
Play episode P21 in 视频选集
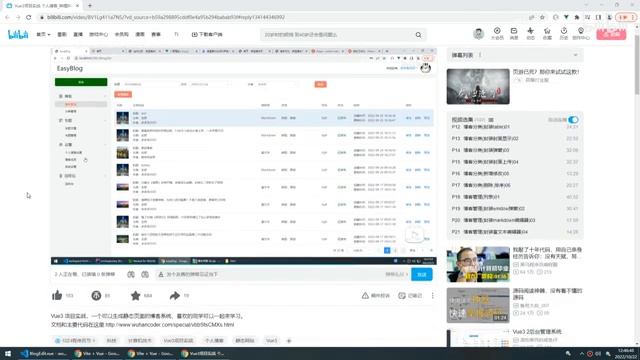515,232
